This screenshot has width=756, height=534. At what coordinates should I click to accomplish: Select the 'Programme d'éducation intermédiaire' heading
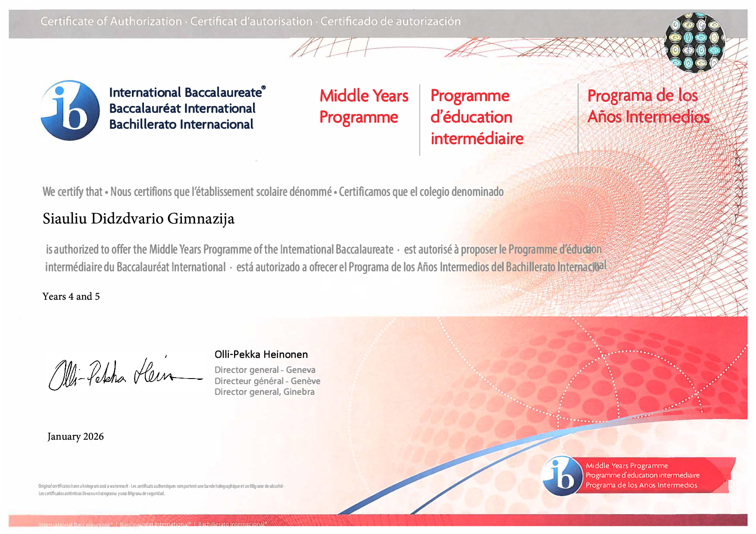pyautogui.click(x=476, y=117)
